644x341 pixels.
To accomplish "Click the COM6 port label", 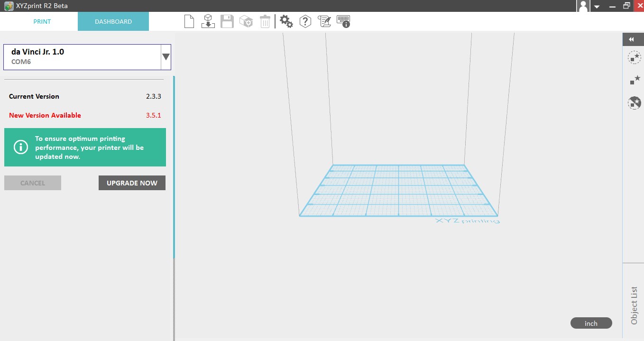I will 21,62.
